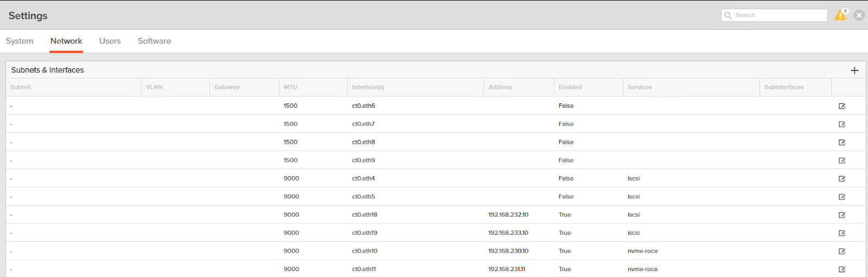Viewport: 868px width, 277px height.
Task: Click address 192.168.232.10
Action: (x=508, y=215)
